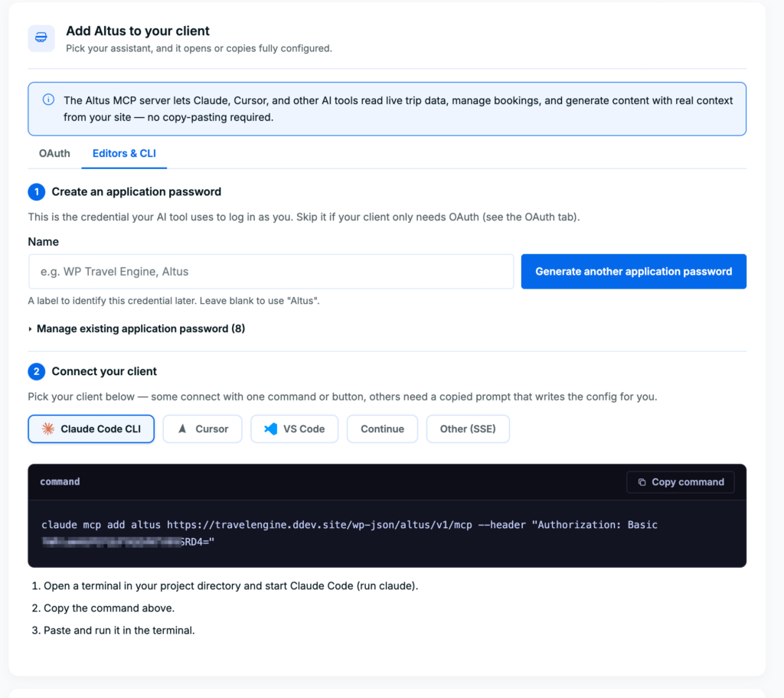This screenshot has width=784, height=698.
Task: Generate another application password
Action: (633, 272)
